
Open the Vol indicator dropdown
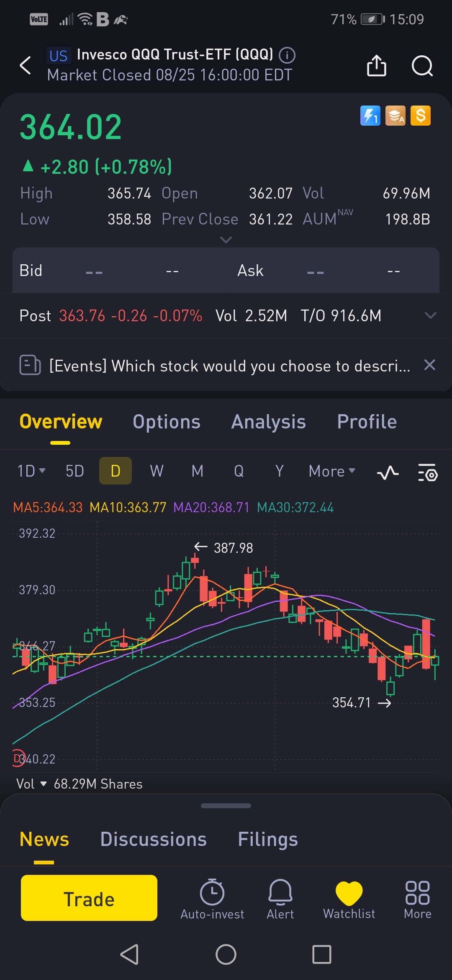(31, 784)
